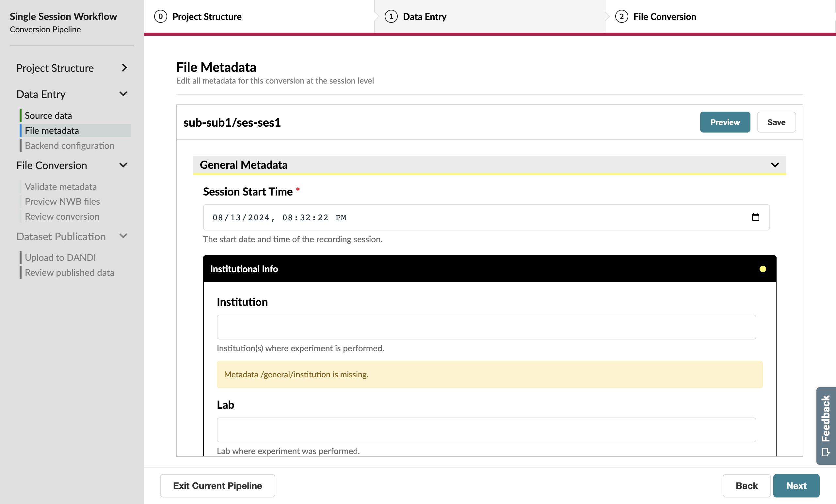836x504 pixels.
Task: Expand Project Structure sidebar section
Action: click(x=124, y=68)
